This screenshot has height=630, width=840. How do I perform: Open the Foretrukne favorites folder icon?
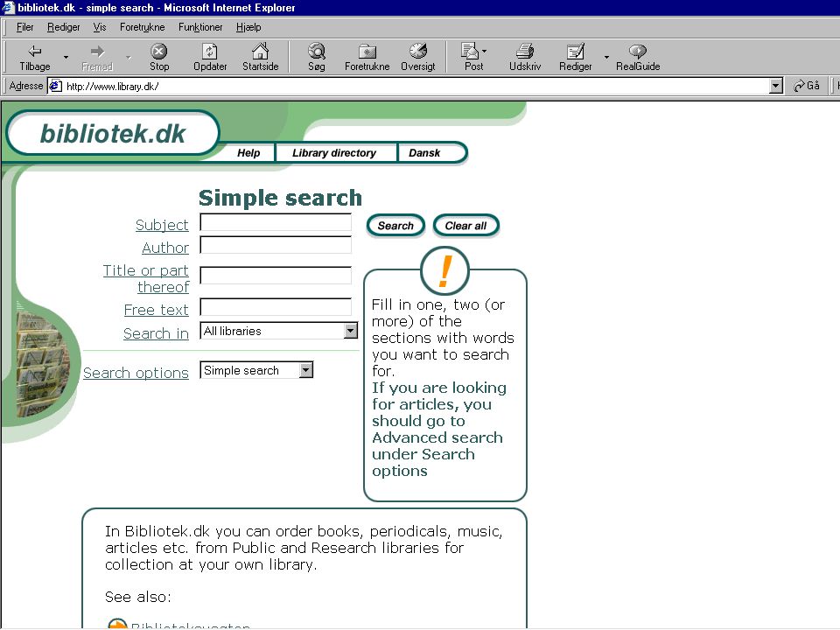pos(367,52)
